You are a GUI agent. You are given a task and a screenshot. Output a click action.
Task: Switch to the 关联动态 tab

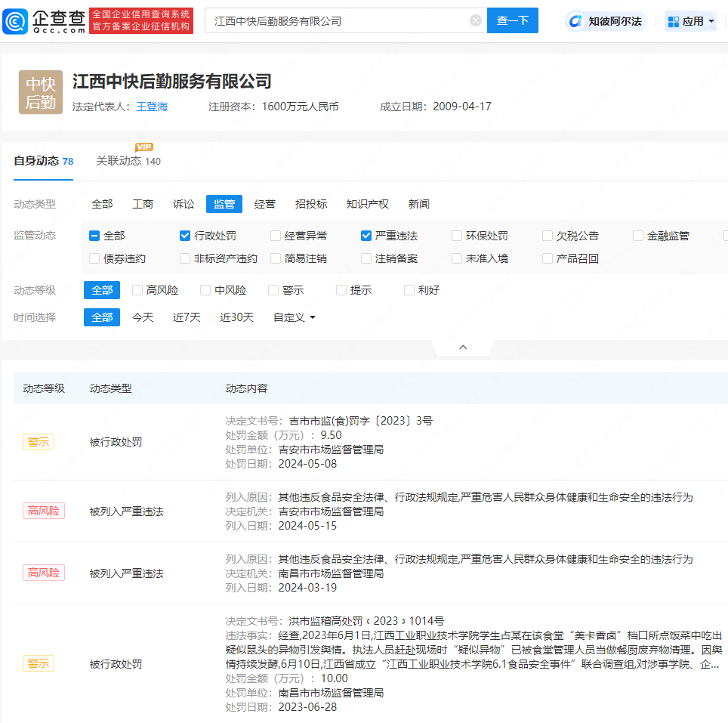click(119, 161)
